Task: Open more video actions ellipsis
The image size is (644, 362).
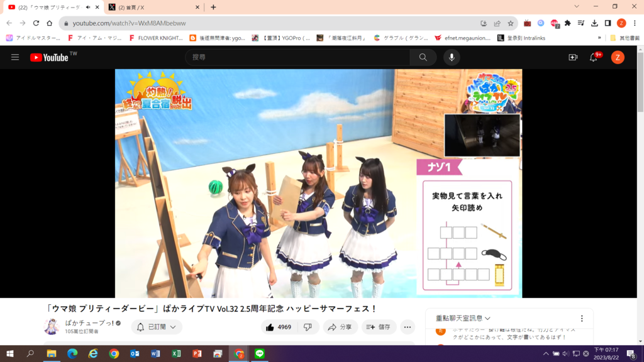Action: (x=408, y=327)
